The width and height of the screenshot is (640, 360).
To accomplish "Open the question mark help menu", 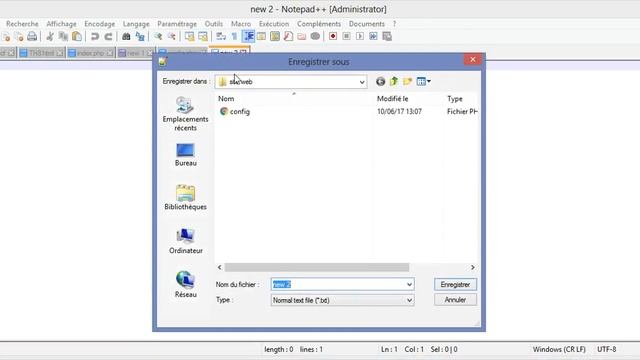I will (394, 24).
